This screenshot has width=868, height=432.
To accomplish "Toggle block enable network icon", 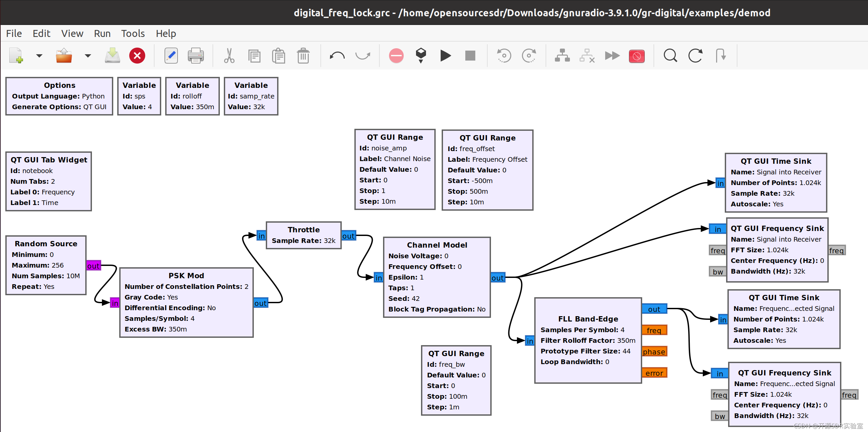I will click(x=562, y=56).
